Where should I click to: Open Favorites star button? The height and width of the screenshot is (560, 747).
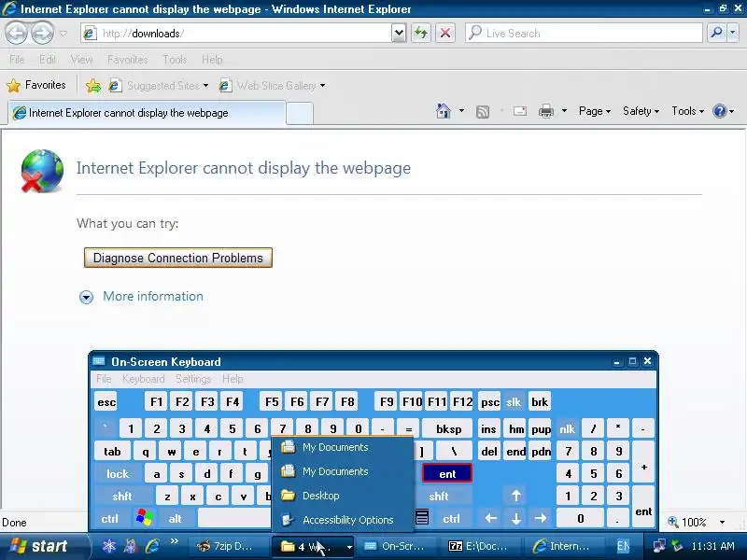36,85
